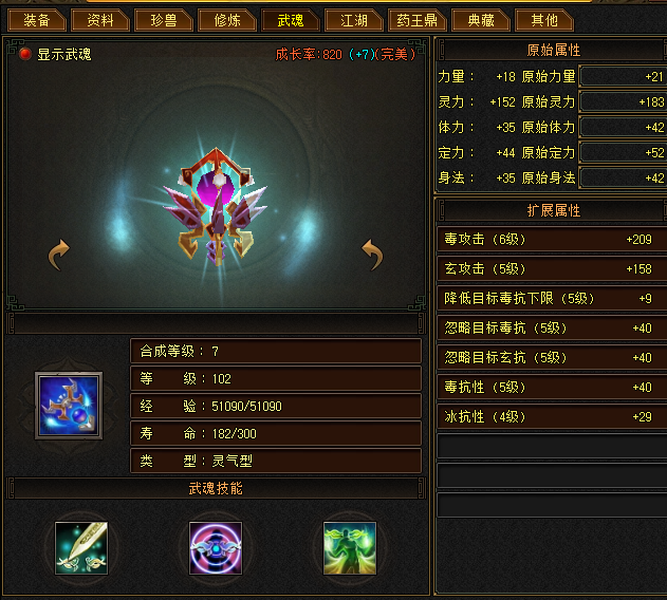Screen dimensions: 667x600
Task: Select the 冰抗性 (4级) attribute row
Action: point(552,417)
